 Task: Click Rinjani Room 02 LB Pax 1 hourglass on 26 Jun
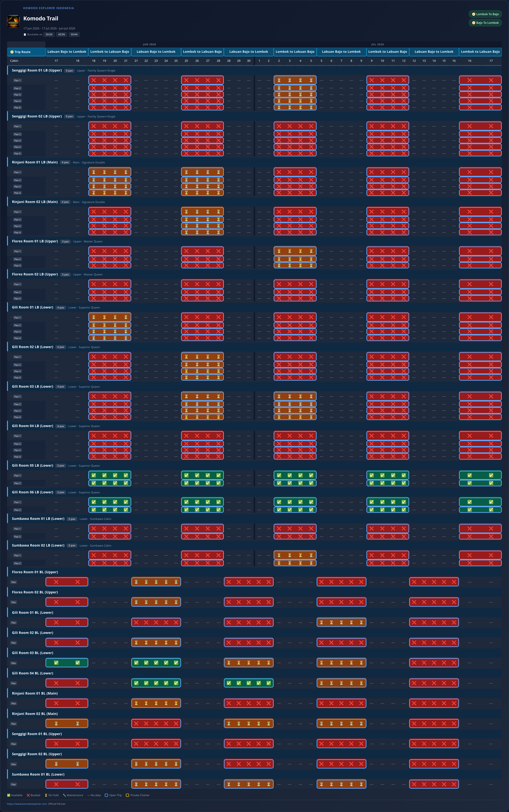pyautogui.click(x=197, y=212)
